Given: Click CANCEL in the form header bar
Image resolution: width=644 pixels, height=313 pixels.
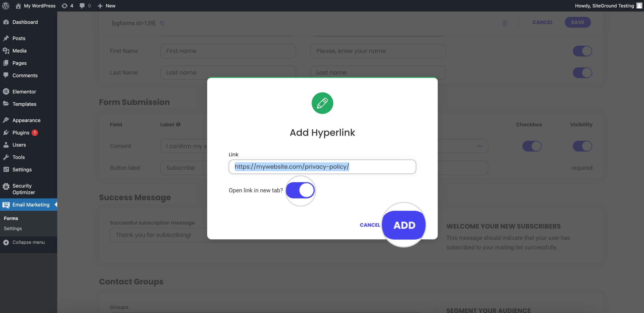Looking at the screenshot, I should pos(542,22).
